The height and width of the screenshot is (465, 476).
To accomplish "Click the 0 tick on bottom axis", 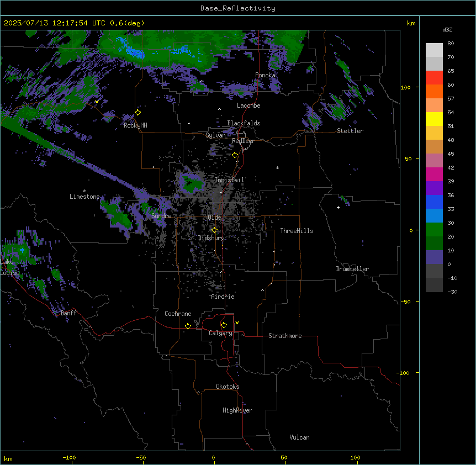I will tap(213, 457).
